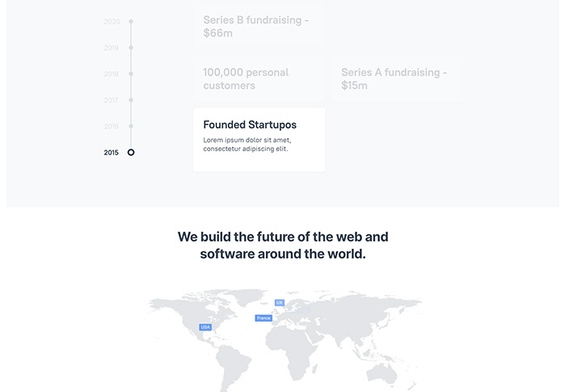Screen dimensions: 565x392
Task: Open the Founded Startupos card
Action: click(x=259, y=139)
